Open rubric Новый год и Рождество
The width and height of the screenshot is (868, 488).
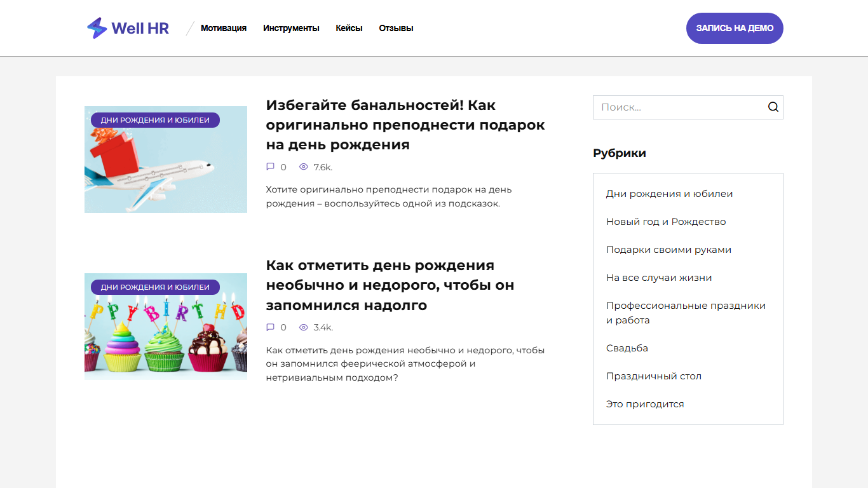click(x=666, y=222)
